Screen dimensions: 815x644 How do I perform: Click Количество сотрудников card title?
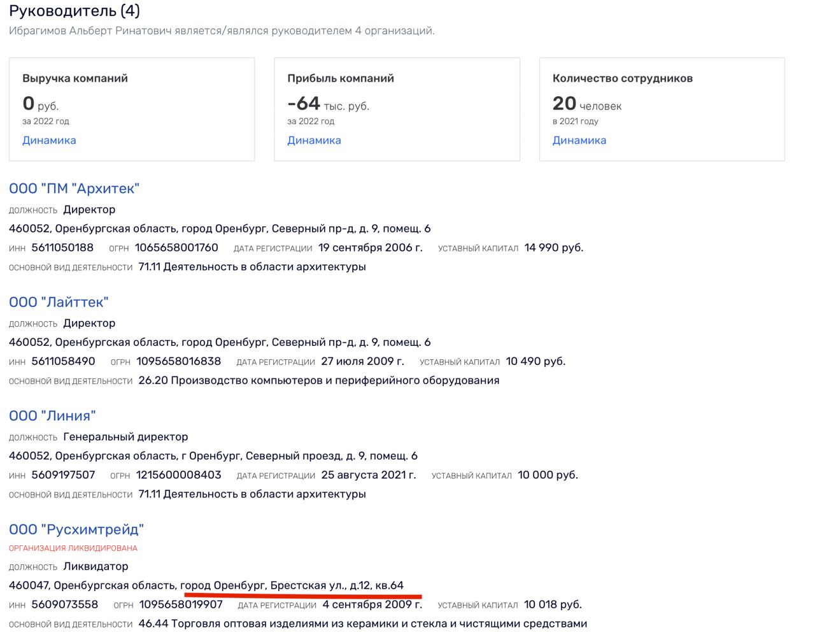[x=623, y=78]
